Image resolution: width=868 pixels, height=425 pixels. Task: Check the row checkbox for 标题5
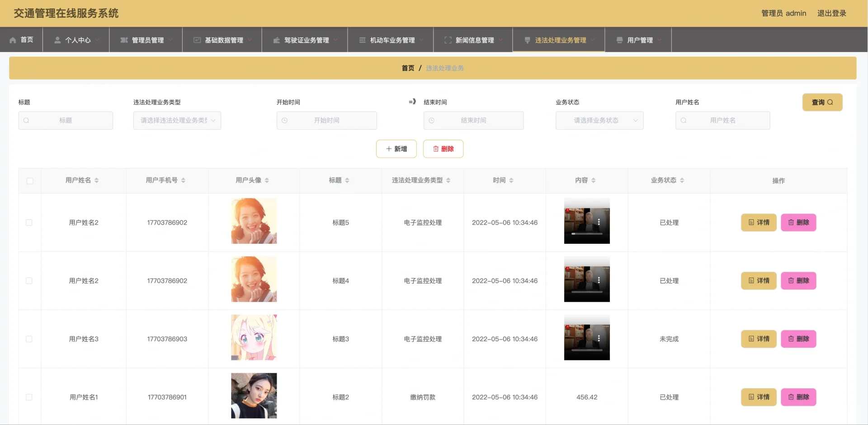point(29,222)
